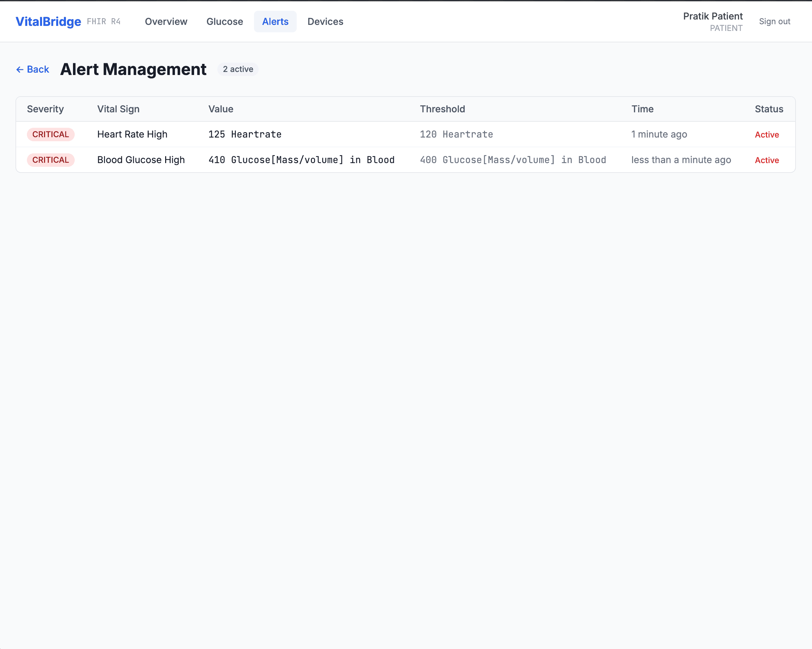812x649 pixels.
Task: Click the 120 Heartrate threshold
Action: coord(456,135)
